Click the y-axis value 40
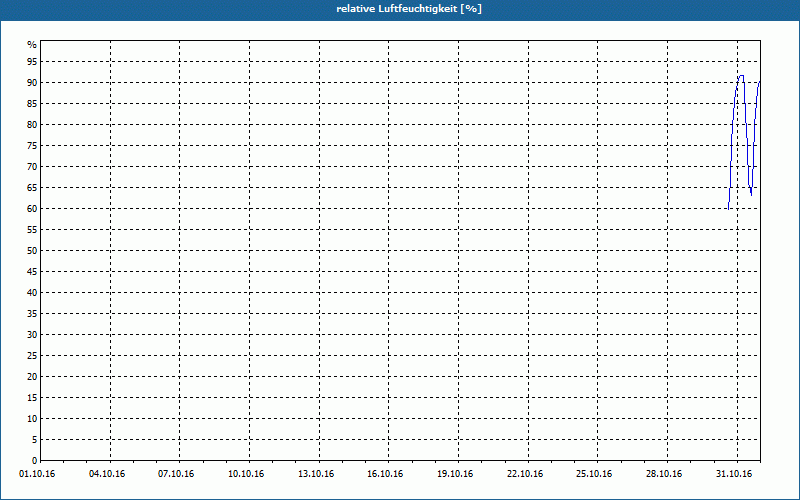 pyautogui.click(x=32, y=292)
